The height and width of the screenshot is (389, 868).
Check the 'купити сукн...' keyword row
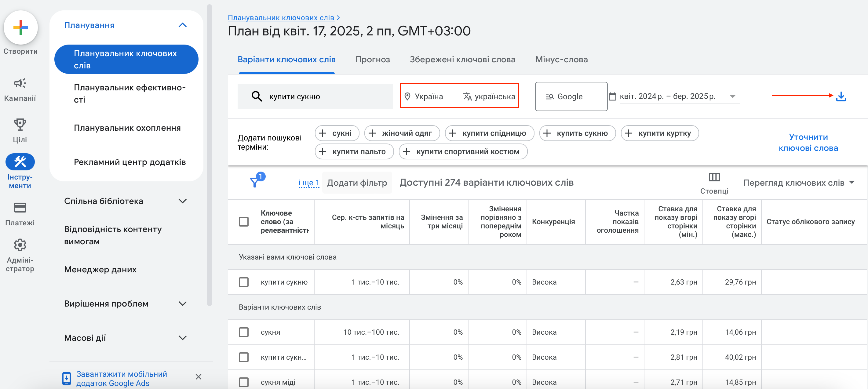click(243, 357)
